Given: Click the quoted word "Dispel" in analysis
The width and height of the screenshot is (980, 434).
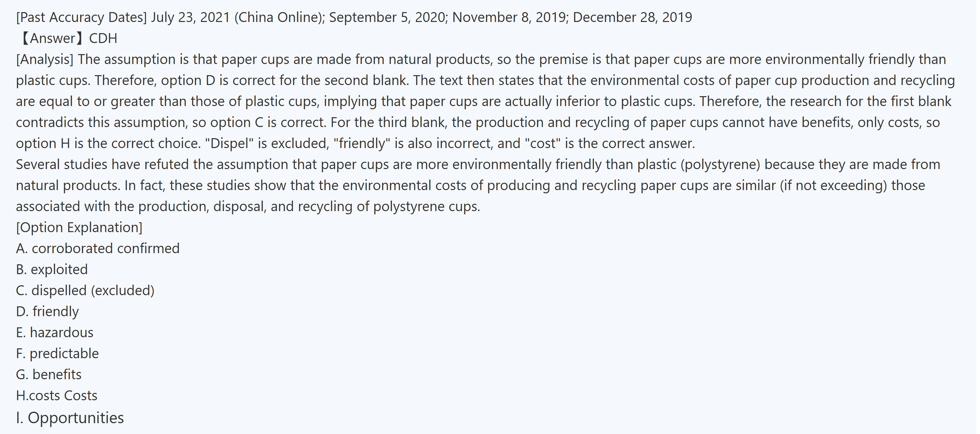Looking at the screenshot, I should click(x=229, y=144).
